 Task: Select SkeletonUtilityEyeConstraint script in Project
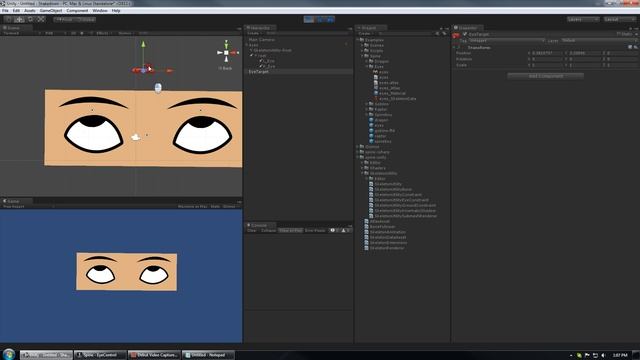pos(401,200)
